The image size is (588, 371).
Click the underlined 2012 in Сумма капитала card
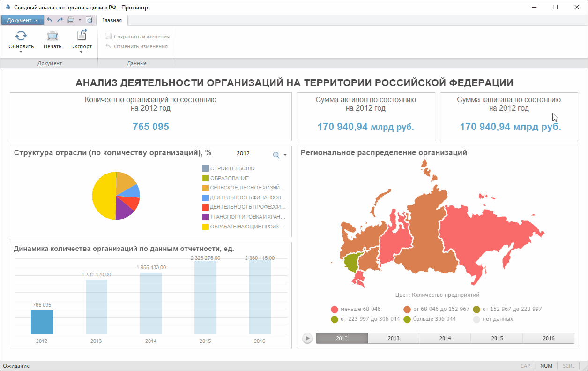pyautogui.click(x=507, y=108)
